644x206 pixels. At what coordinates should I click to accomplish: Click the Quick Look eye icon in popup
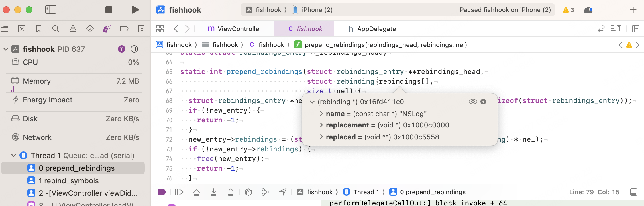point(473,102)
